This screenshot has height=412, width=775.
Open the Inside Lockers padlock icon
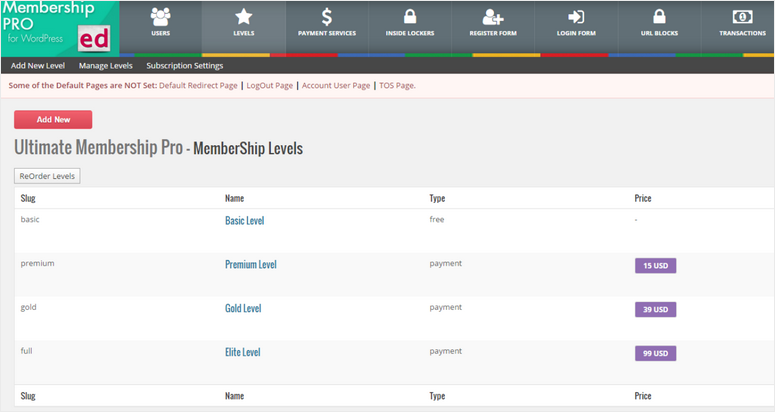410,16
